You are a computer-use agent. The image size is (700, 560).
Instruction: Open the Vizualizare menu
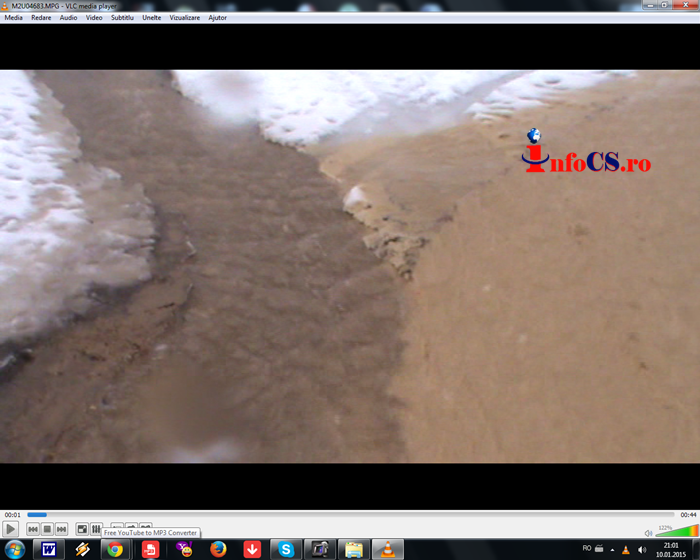[x=184, y=17]
